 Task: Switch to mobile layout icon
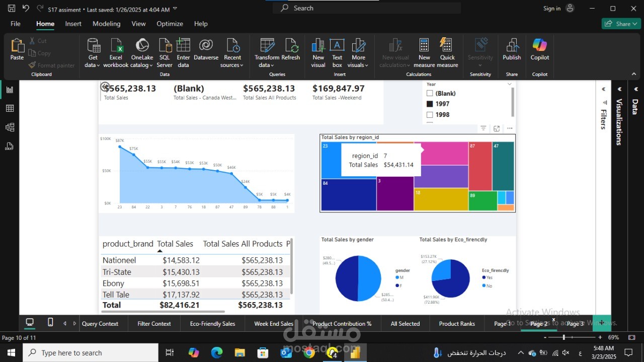[x=50, y=323]
